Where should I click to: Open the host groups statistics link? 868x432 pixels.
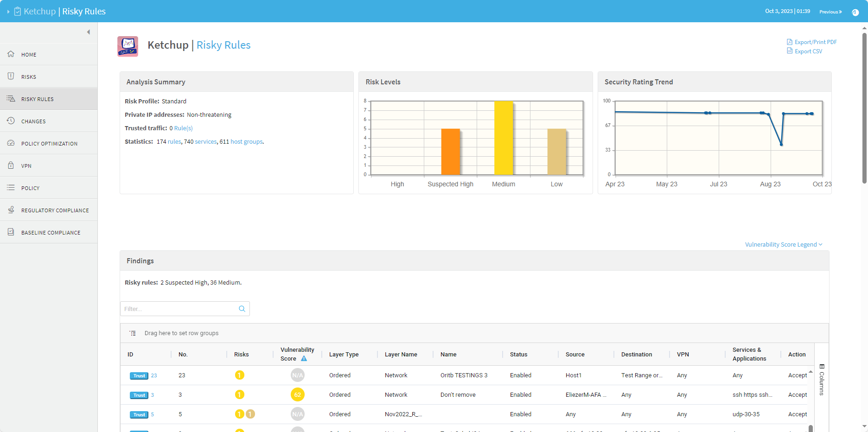(x=247, y=142)
